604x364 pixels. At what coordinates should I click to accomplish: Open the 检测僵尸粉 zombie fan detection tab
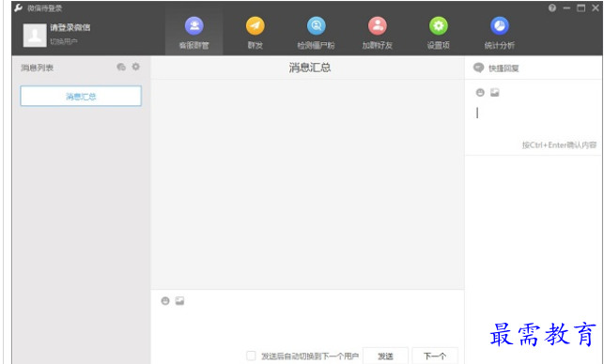click(316, 34)
